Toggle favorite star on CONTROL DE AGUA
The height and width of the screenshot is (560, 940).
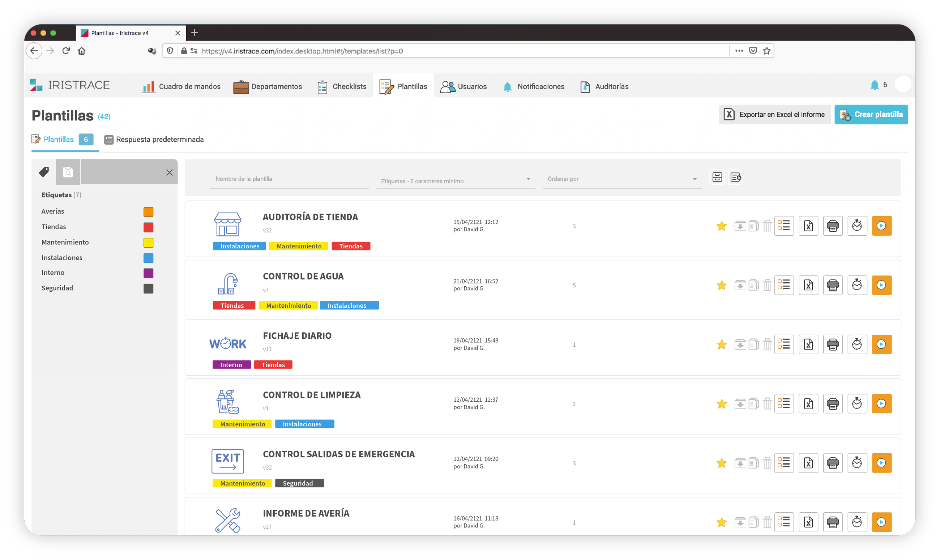pyautogui.click(x=721, y=285)
